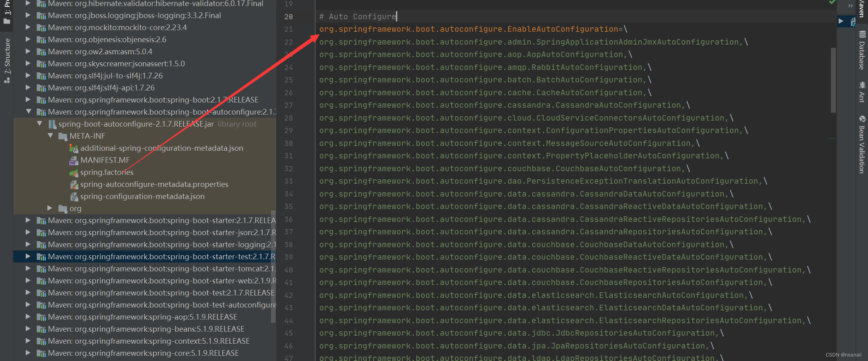Open additional-spring-configuration-metadata.json

pos(162,148)
